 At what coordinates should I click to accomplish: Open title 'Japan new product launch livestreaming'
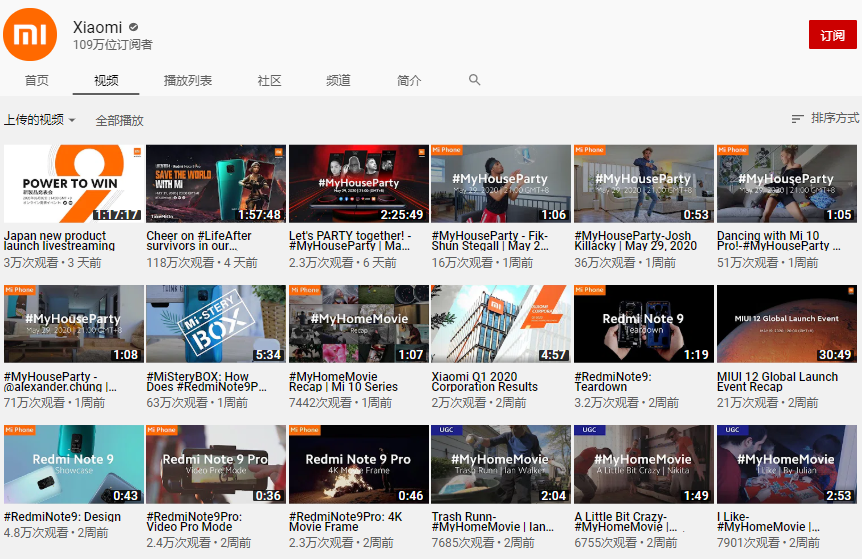coord(59,241)
